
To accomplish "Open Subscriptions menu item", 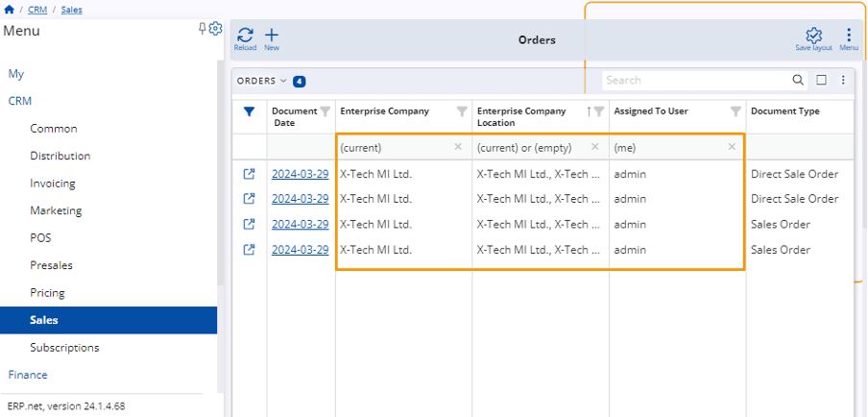I will 64,347.
